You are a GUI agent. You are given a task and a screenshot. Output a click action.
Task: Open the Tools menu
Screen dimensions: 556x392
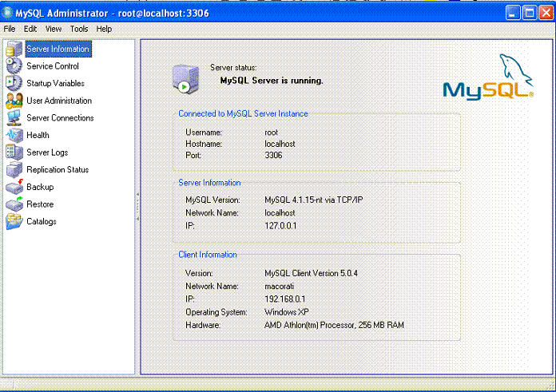coord(79,29)
